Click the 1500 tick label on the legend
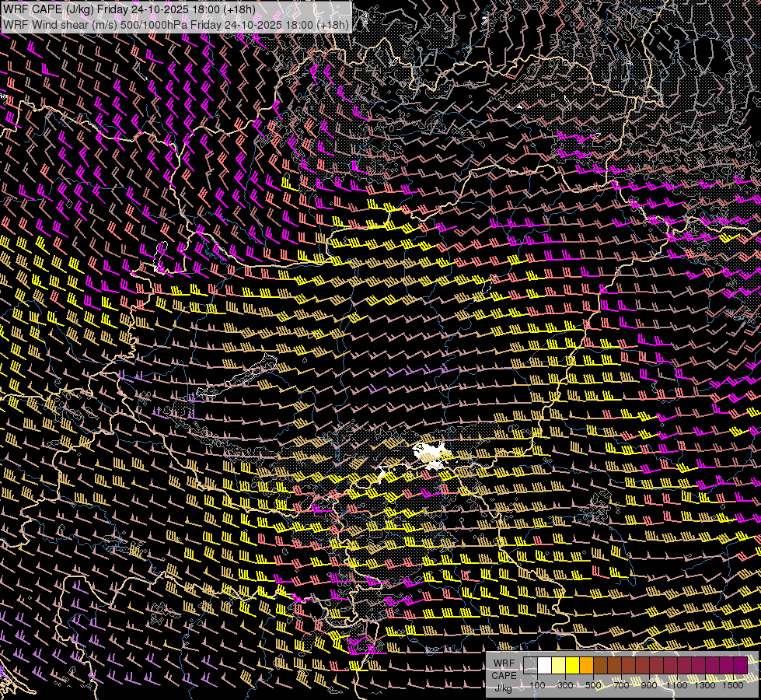 733,685
